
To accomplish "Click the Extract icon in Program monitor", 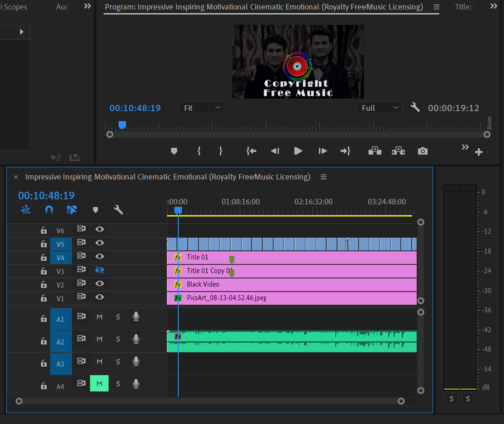I will click(x=398, y=151).
